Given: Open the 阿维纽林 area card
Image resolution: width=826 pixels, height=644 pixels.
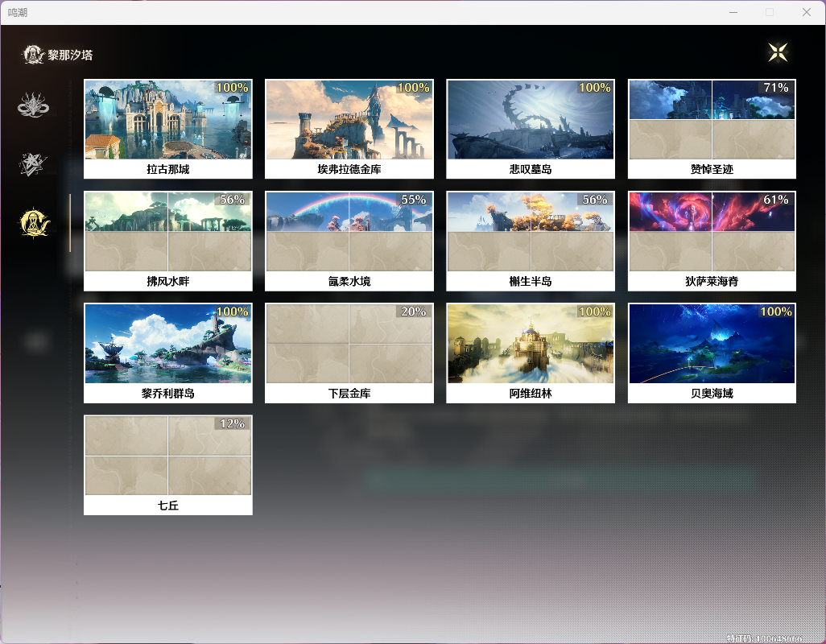Looking at the screenshot, I should pos(531,353).
